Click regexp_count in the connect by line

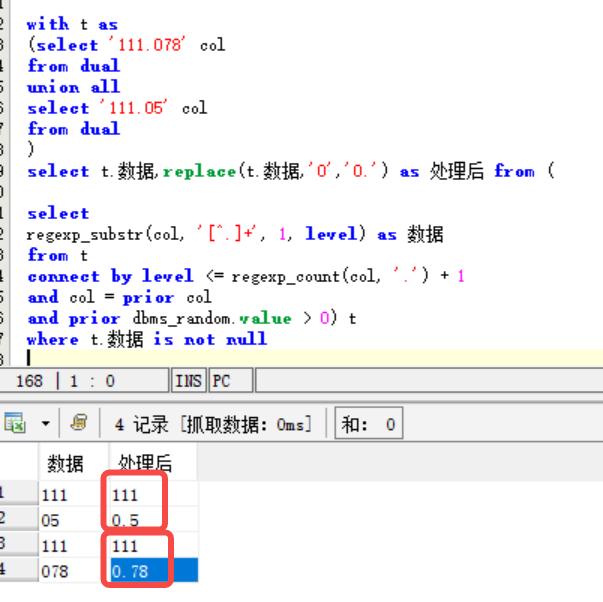(x=286, y=276)
